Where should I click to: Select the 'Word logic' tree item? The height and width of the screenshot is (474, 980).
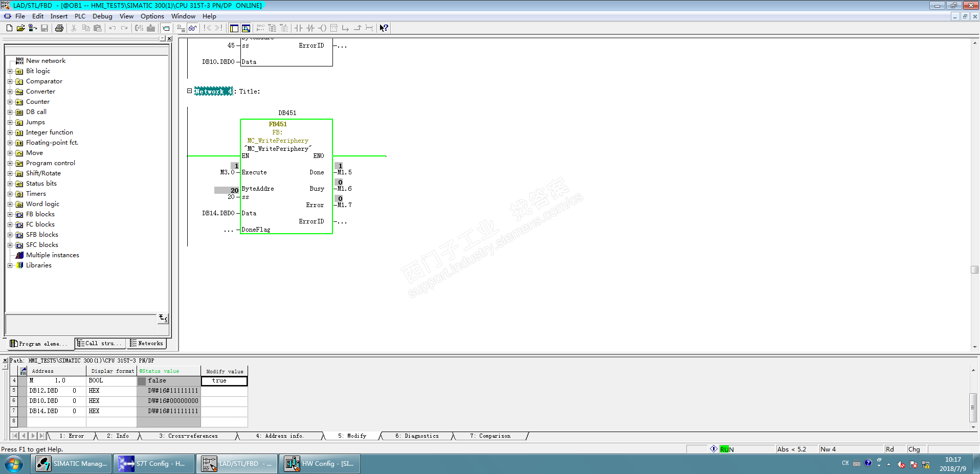pos(42,204)
